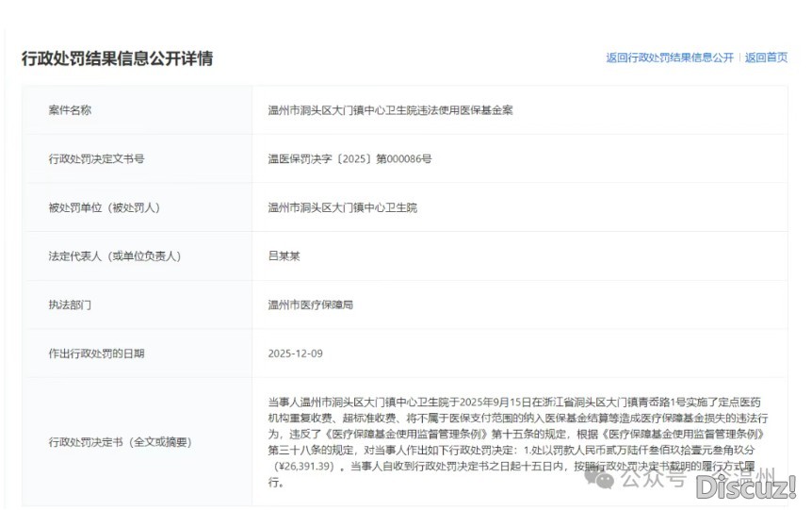The width and height of the screenshot is (812, 510).
Task: Click the fine amount ¥26,391.39 in decision text
Action: click(305, 466)
